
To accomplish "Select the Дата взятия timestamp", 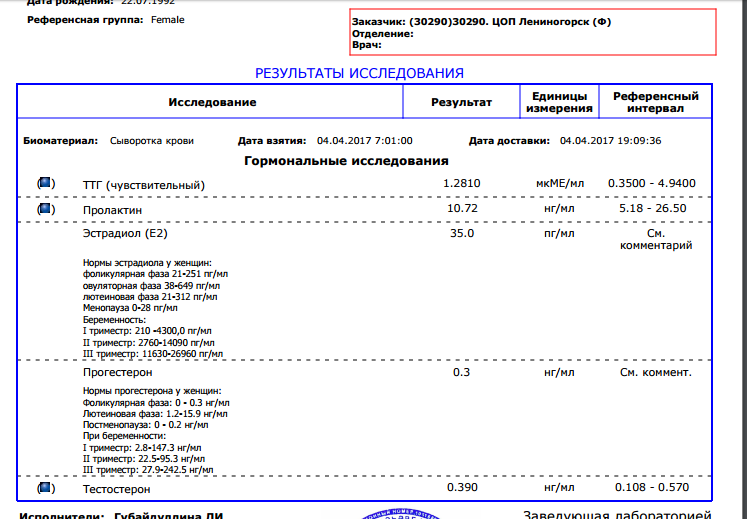I will pos(364,141).
